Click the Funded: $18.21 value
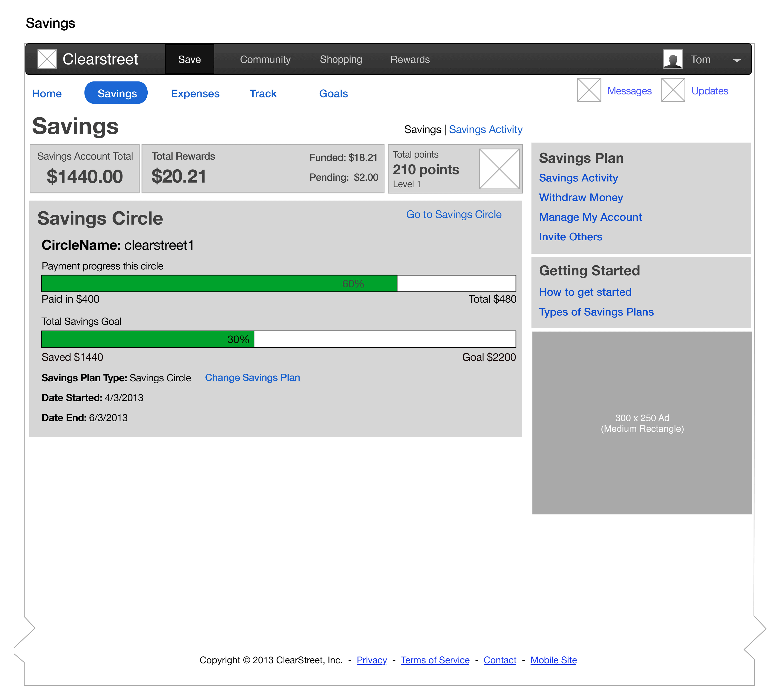 pos(343,157)
